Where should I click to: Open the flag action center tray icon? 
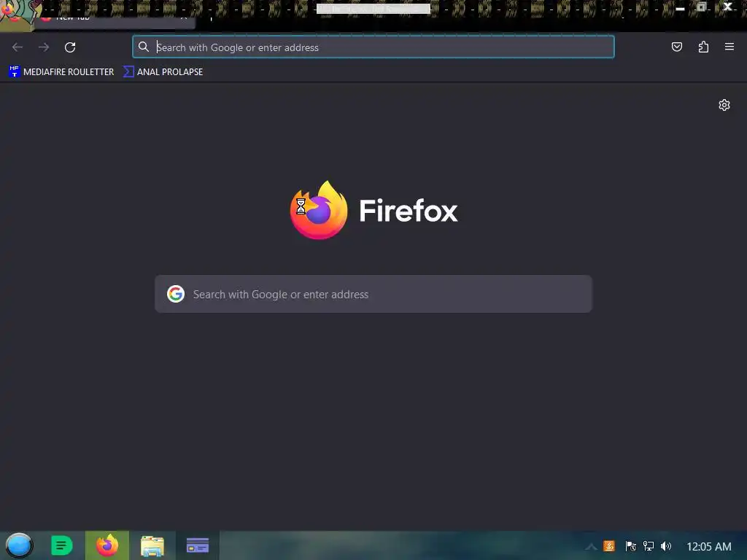point(631,546)
